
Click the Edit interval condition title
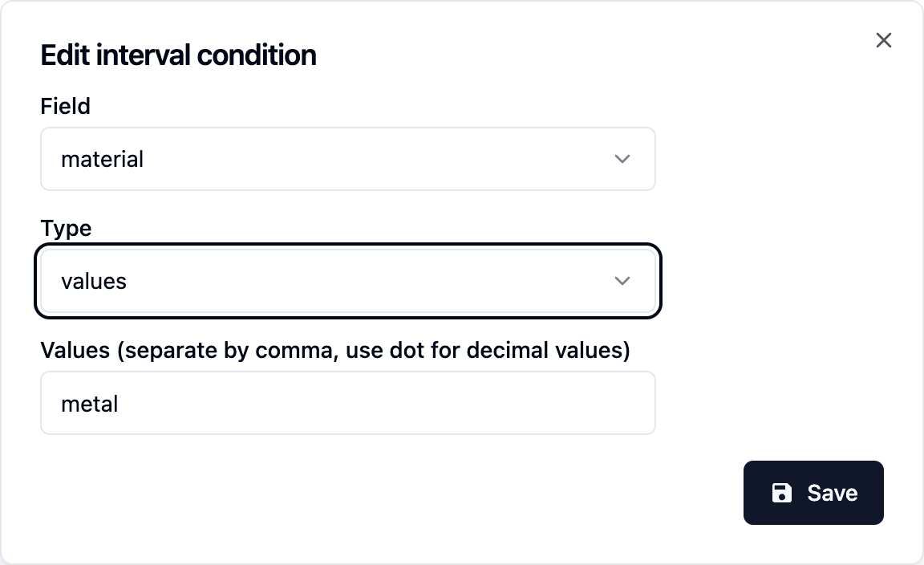(x=178, y=55)
